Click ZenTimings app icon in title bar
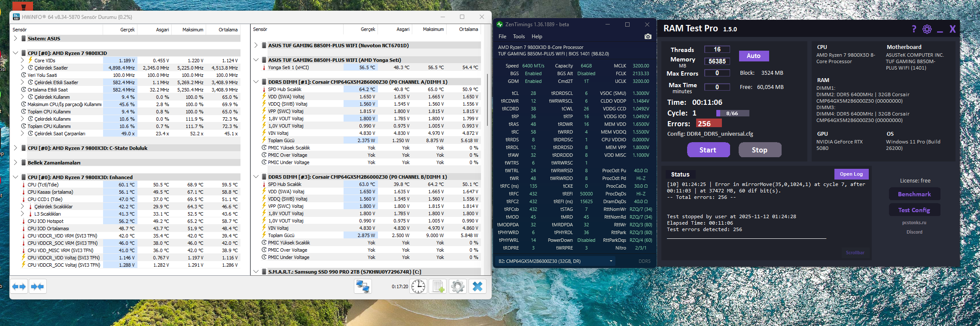This screenshot has height=326, width=980. pyautogui.click(x=499, y=24)
